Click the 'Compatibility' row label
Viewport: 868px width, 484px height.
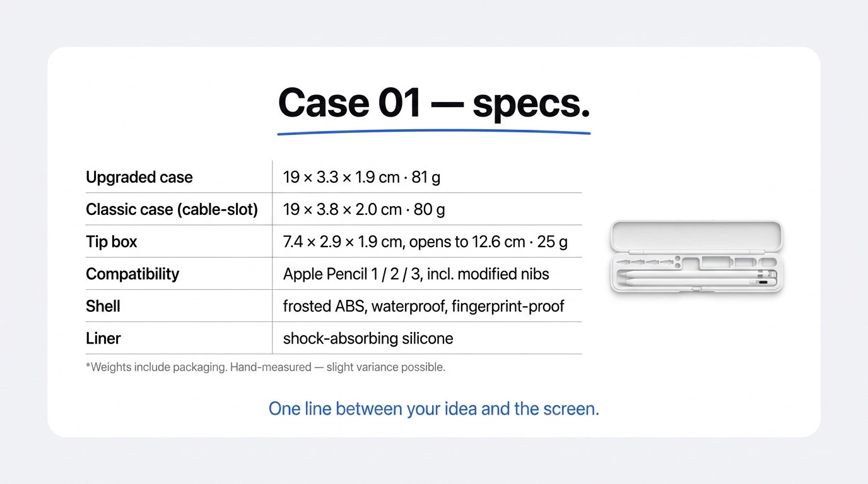pos(132,274)
